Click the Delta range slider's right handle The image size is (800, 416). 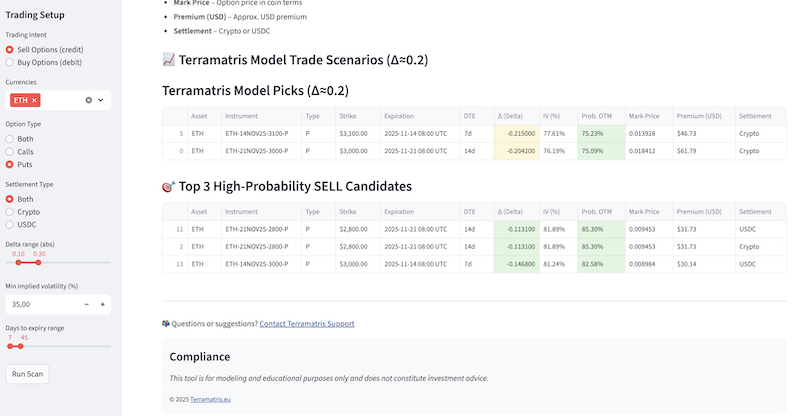(x=39, y=263)
